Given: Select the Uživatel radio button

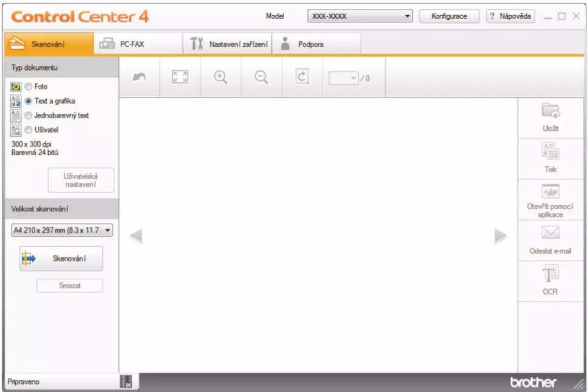Looking at the screenshot, I should pyautogui.click(x=29, y=130).
